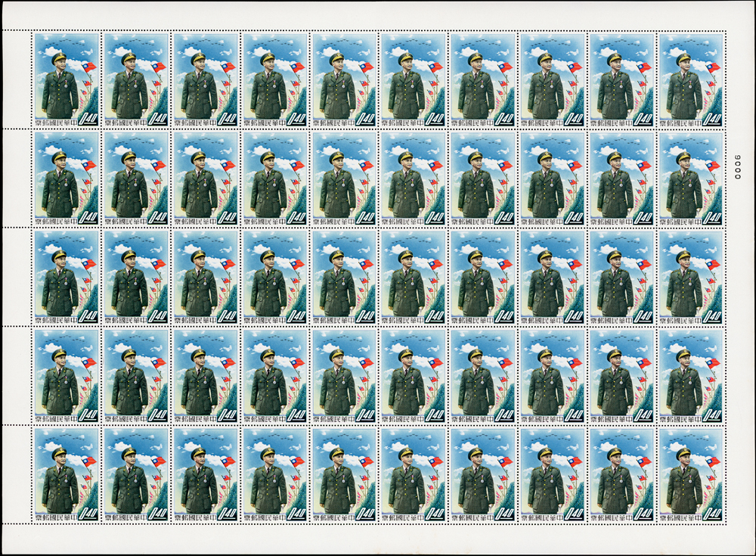Click the sheet serial number 9000 in the margin
This screenshot has height=556, width=756.
(736, 167)
